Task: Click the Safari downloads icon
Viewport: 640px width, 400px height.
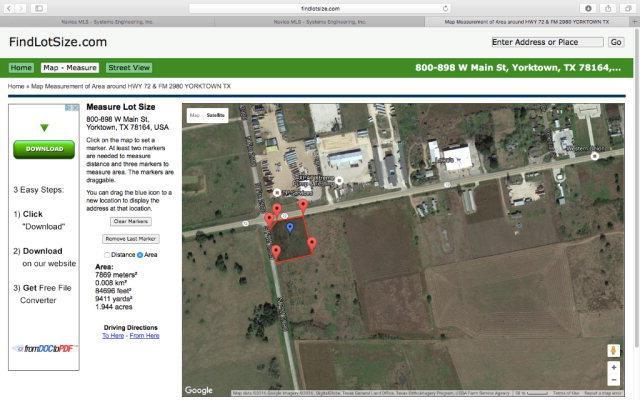Action: [588, 8]
